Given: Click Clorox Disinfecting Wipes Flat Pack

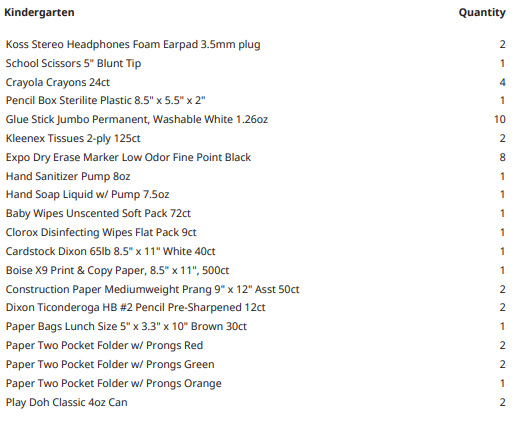Looking at the screenshot, I should (x=101, y=232).
